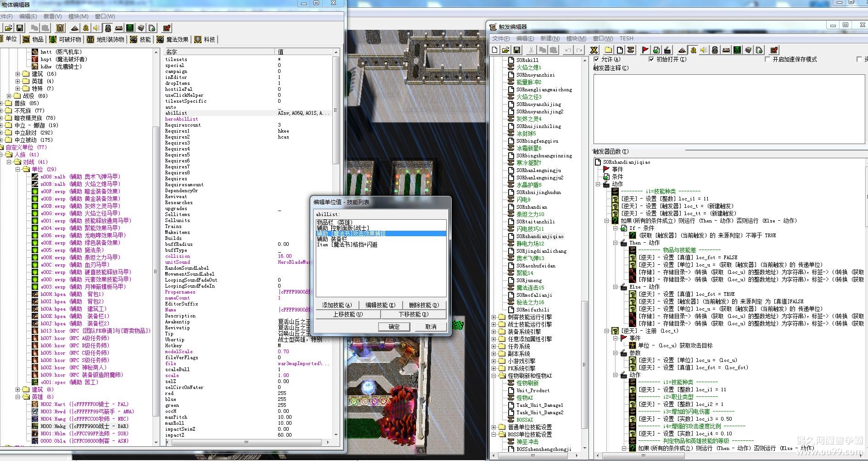Click Save floppy icon in Trigger Editor toolbar
Image resolution: width=868 pixels, height=461 pixels.
517,50
